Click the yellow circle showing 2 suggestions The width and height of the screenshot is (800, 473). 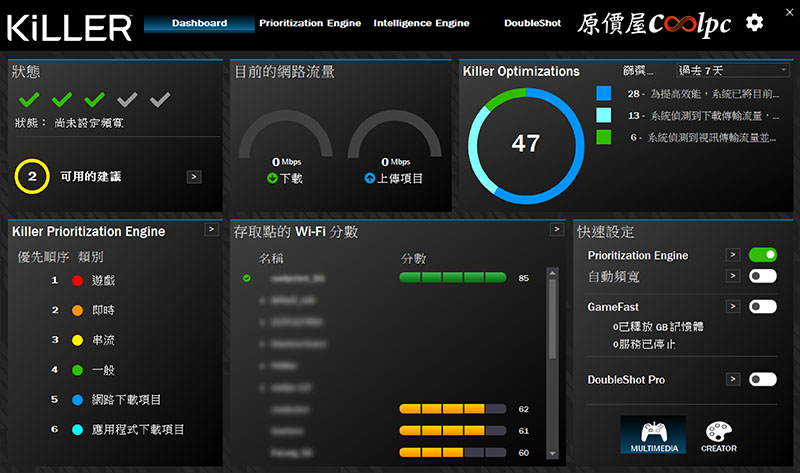[x=32, y=177]
